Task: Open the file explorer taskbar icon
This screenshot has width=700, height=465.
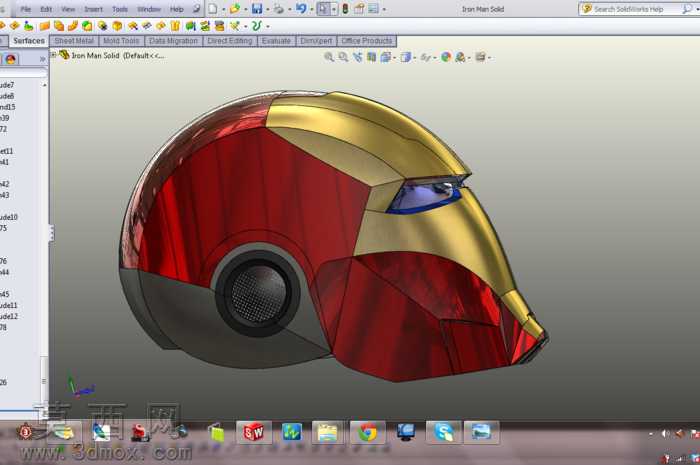Action: pos(327,432)
